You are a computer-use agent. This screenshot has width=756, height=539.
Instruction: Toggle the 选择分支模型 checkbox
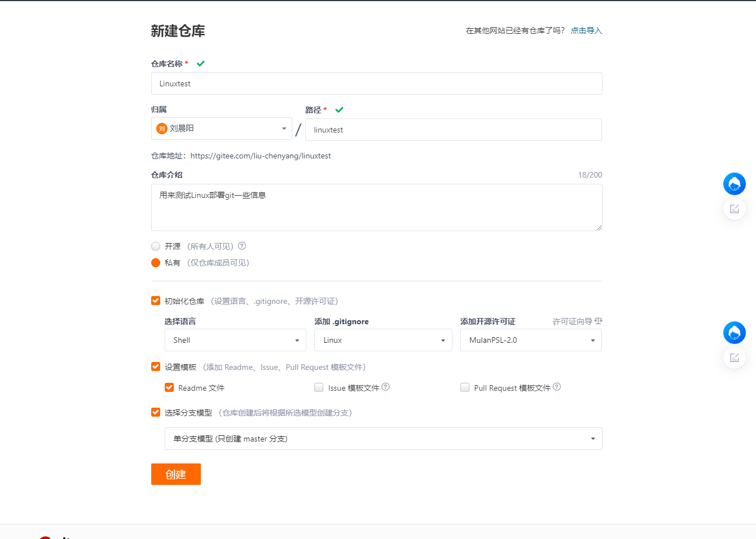point(156,412)
